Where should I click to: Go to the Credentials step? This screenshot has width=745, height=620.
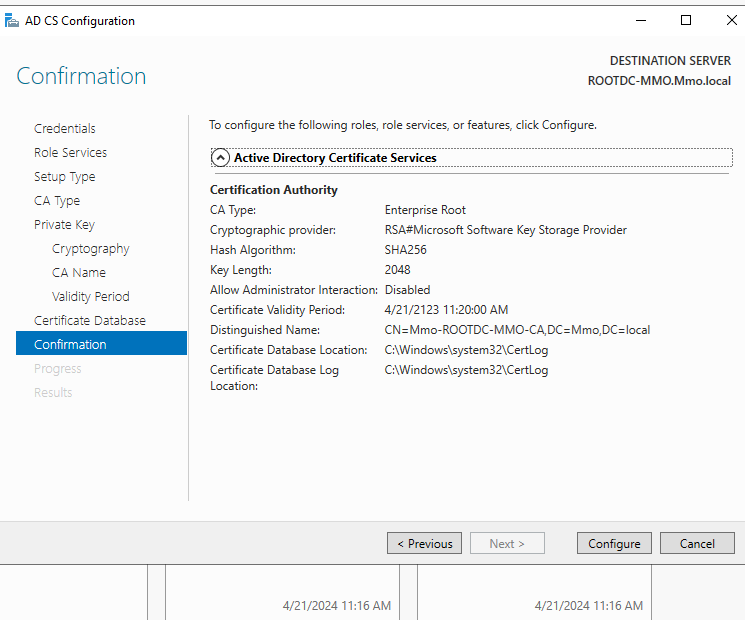(65, 128)
